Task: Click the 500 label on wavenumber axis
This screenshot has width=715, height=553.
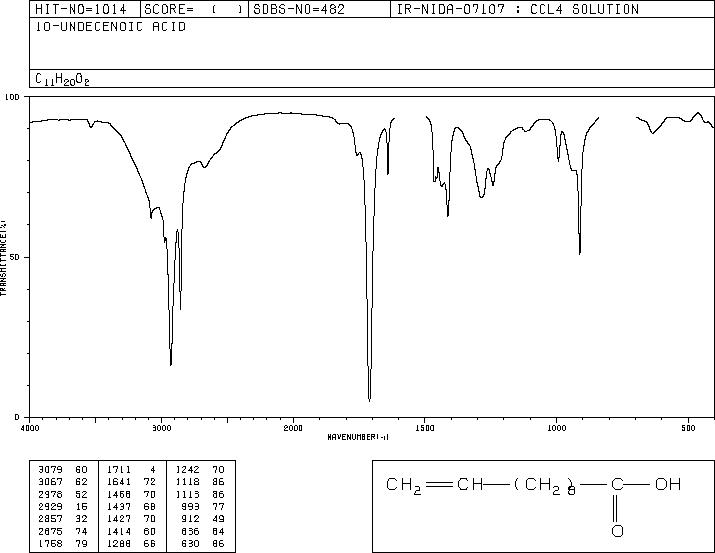Action: point(688,428)
